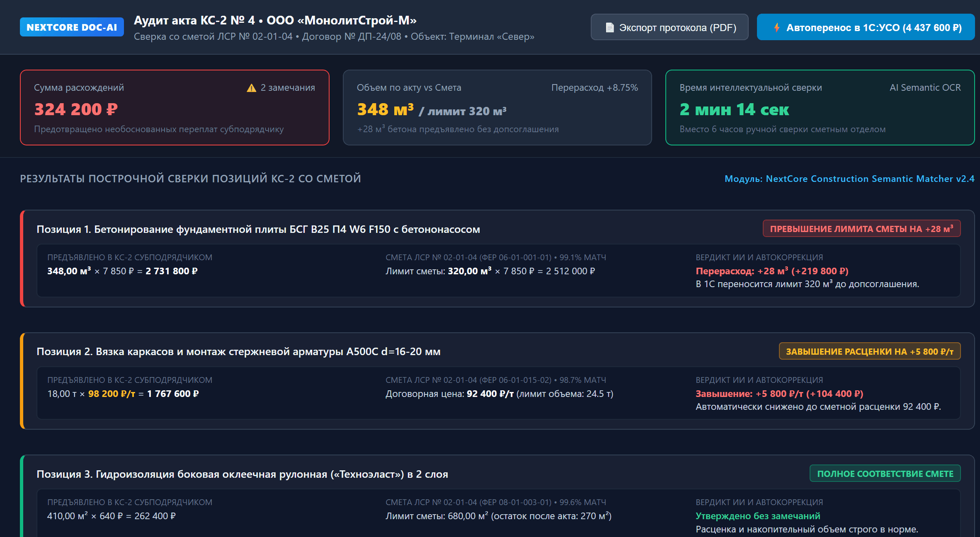Click the Вместо 6 часов ручной сверки caption
The height and width of the screenshot is (537, 980).
[782, 129]
